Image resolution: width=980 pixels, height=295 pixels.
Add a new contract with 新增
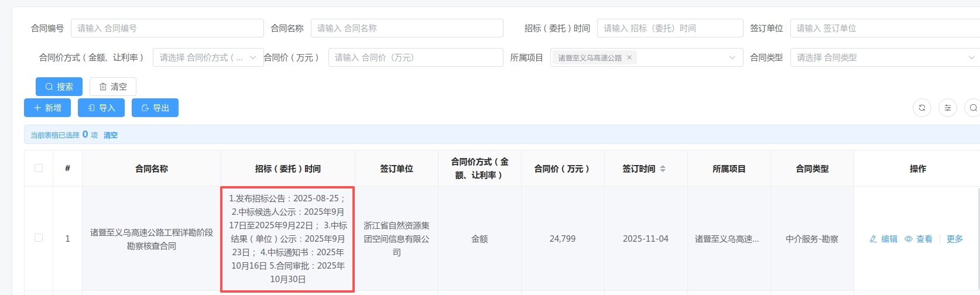pyautogui.click(x=47, y=108)
